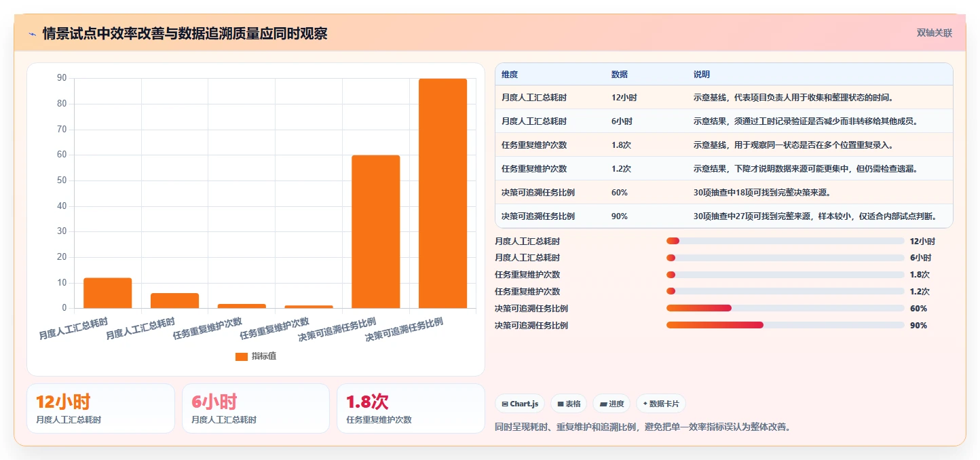
Task: Click the chart bar reaching 90
Action: click(442, 193)
